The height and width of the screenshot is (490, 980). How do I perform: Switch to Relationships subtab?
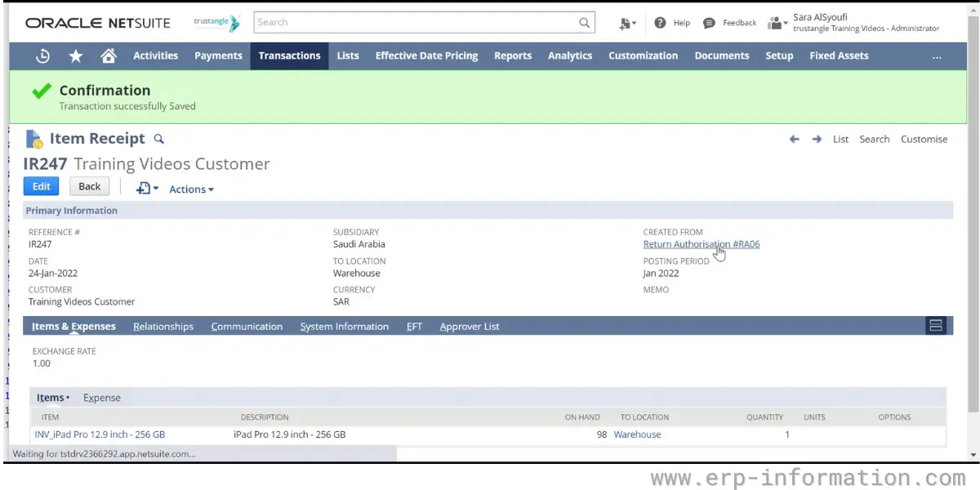163,327
